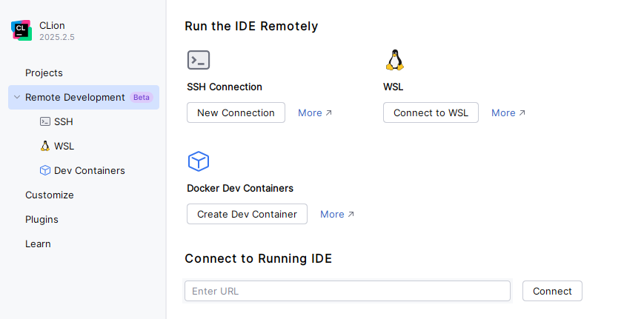The height and width of the screenshot is (319, 644).
Task: Click the WSL heading under the penguin
Action: pos(393,87)
